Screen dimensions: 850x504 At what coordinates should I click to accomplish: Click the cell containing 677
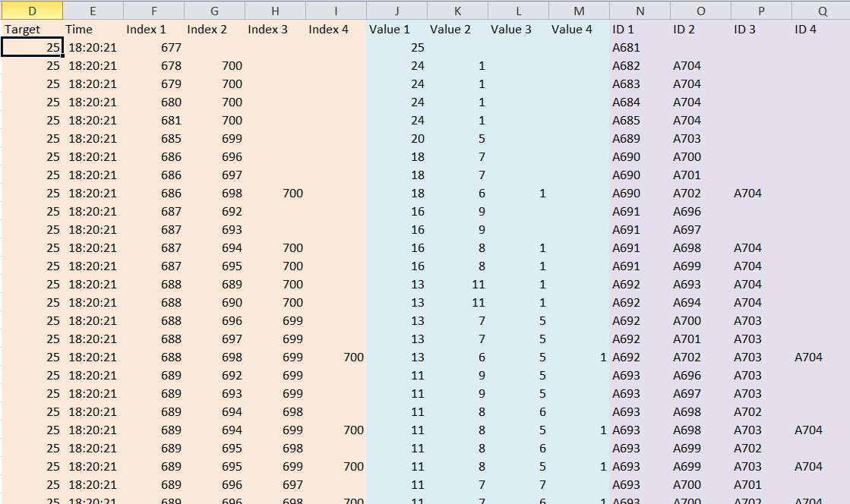tap(153, 48)
